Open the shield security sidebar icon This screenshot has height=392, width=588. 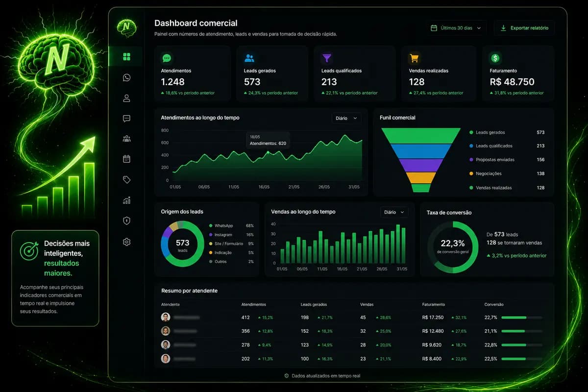[126, 220]
